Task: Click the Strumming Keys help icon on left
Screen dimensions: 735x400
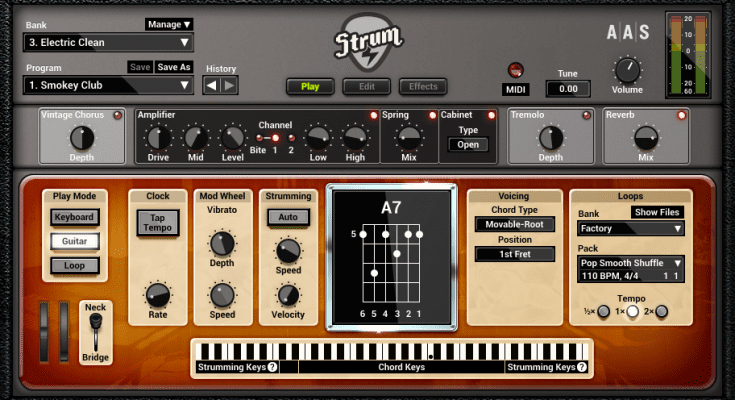Action: pos(273,368)
